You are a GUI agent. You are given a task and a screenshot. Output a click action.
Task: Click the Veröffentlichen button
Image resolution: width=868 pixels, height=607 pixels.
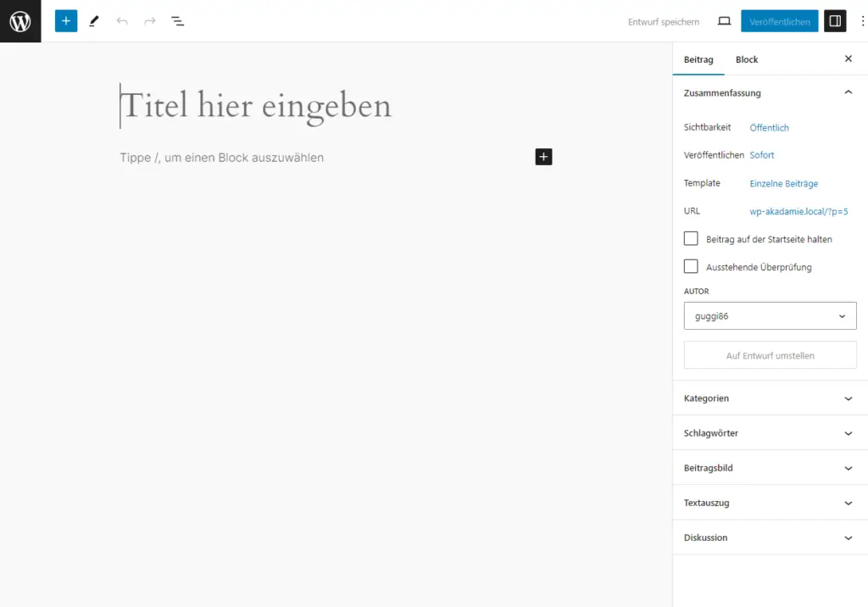(x=780, y=21)
